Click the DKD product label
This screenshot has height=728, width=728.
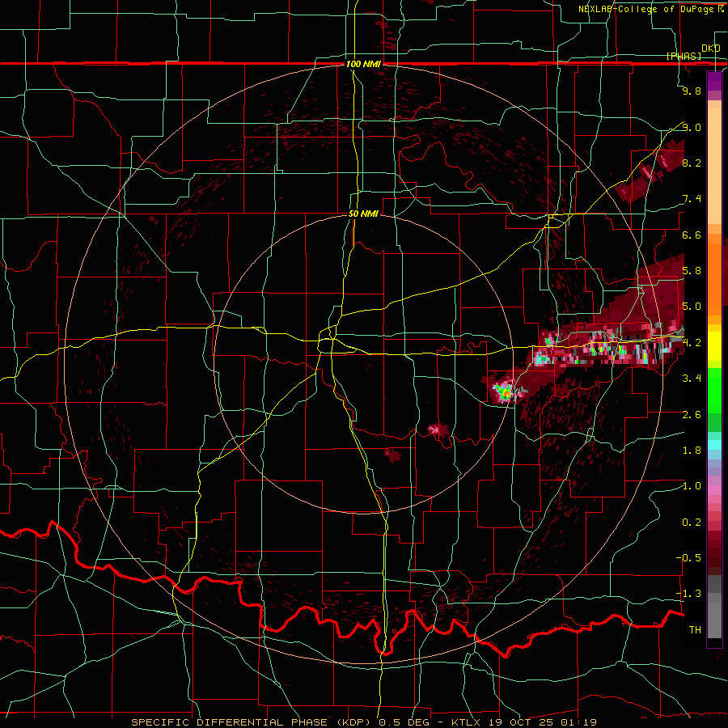click(x=710, y=49)
